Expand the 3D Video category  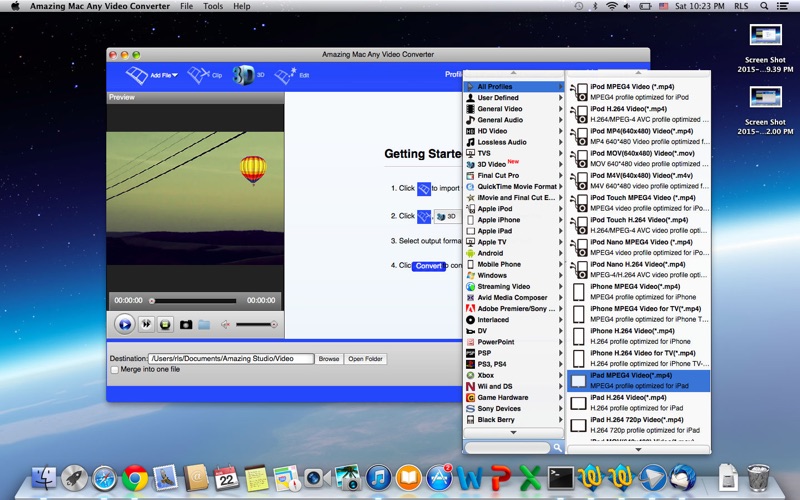point(514,164)
